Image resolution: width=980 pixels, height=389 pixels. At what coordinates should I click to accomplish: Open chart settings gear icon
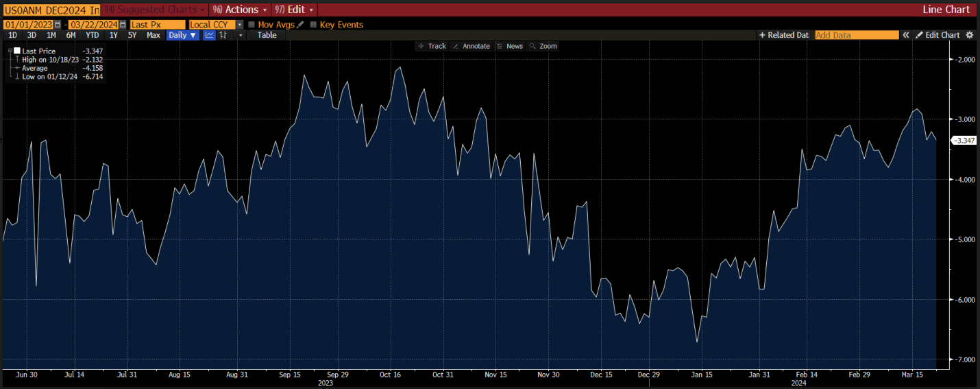tap(969, 35)
